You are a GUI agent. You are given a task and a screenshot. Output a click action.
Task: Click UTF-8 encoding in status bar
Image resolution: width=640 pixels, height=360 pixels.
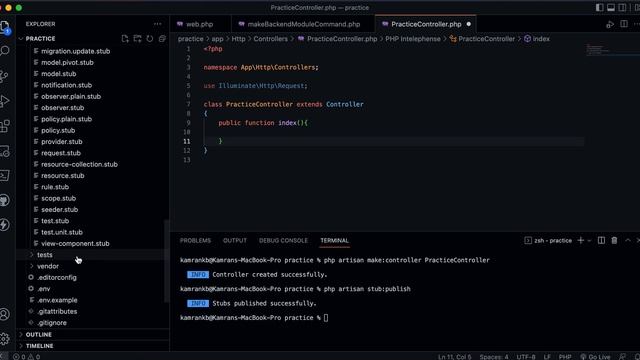click(526, 357)
